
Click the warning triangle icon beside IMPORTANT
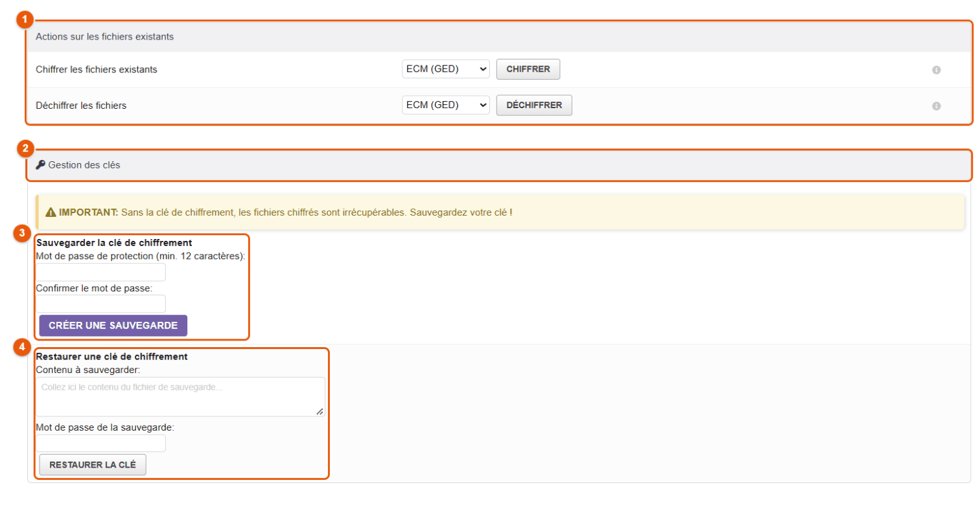click(51, 212)
